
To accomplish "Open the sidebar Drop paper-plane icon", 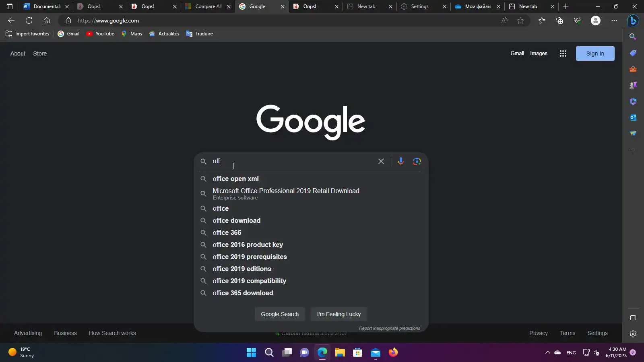I will point(633,134).
